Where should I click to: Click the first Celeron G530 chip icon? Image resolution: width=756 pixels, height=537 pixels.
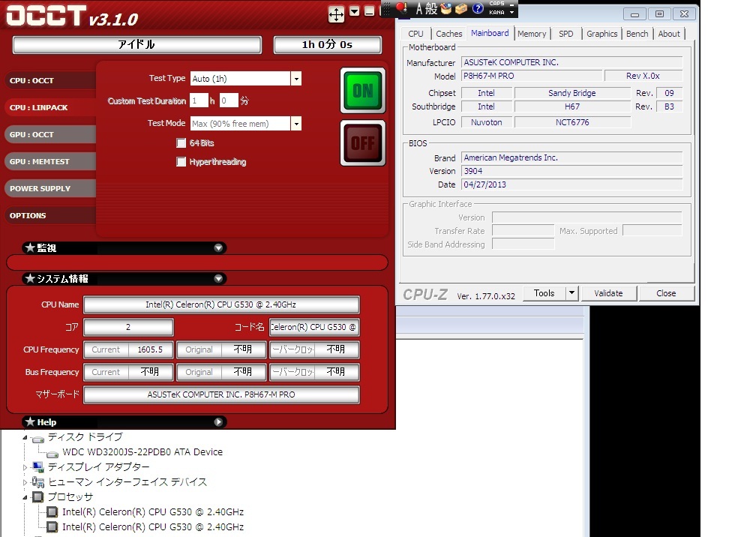tap(52, 512)
